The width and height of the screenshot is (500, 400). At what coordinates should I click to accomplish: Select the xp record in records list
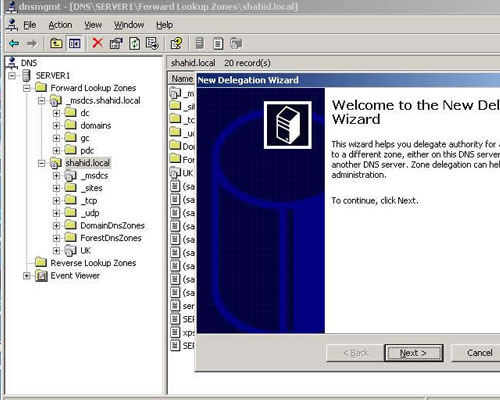point(182,332)
